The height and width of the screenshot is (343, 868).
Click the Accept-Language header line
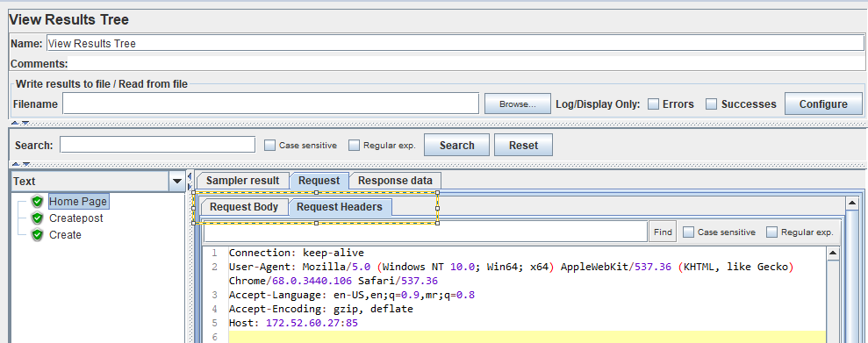(x=352, y=295)
